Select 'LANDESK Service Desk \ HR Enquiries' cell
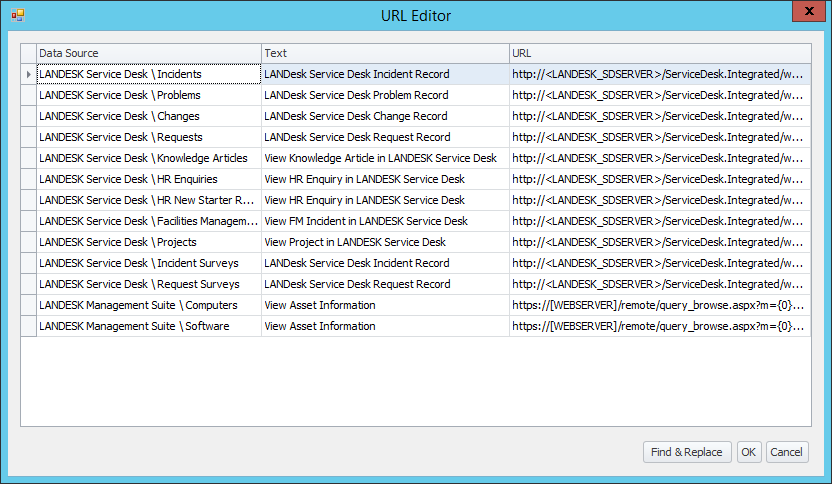Image resolution: width=832 pixels, height=484 pixels. tap(149, 179)
